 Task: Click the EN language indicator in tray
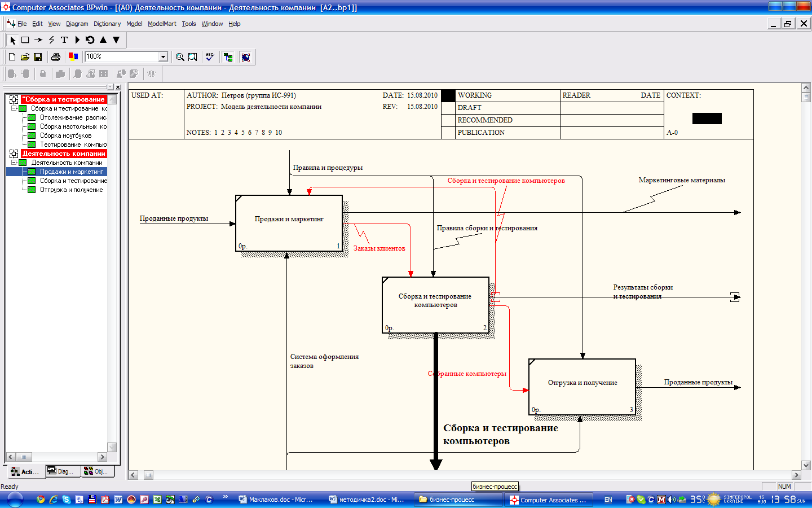click(x=608, y=500)
